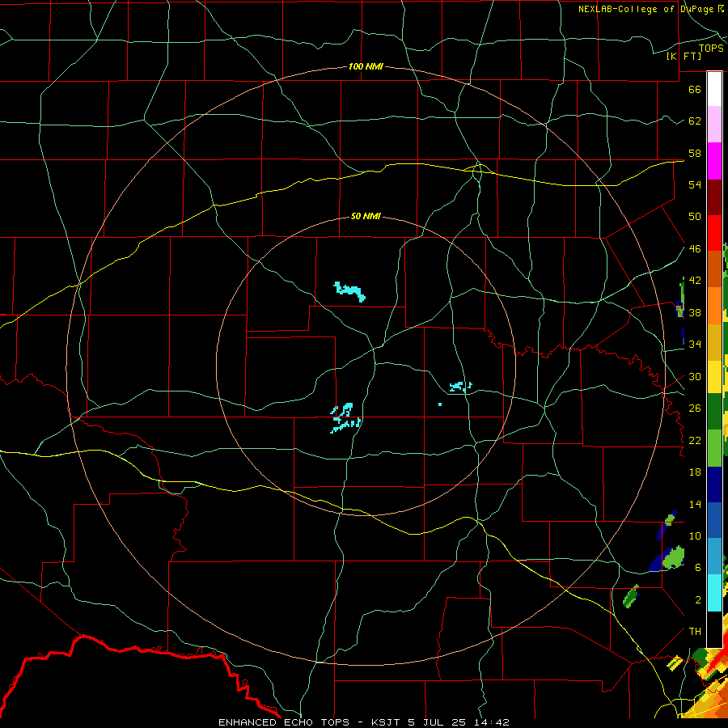
Task: Click the 34 value on the legend scale
Action: point(695,345)
